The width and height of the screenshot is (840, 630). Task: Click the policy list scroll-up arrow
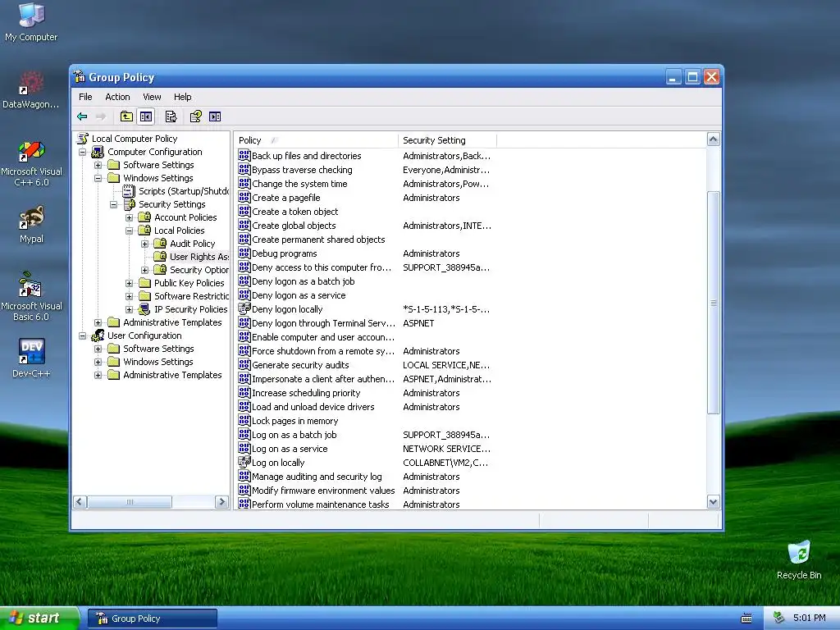pyautogui.click(x=713, y=139)
